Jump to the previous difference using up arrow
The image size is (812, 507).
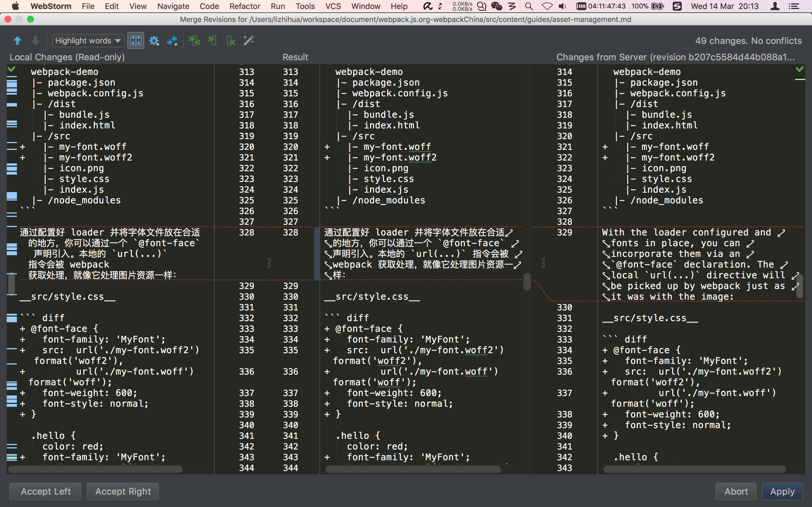point(17,40)
